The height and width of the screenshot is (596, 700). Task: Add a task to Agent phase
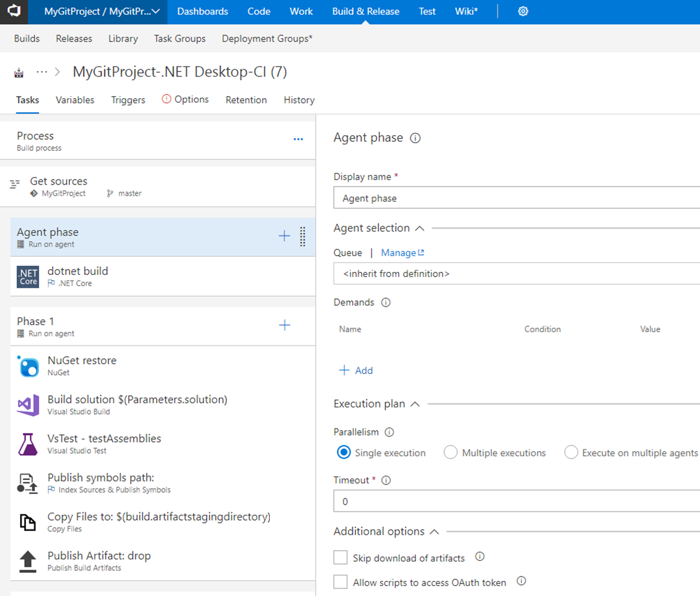pos(284,236)
